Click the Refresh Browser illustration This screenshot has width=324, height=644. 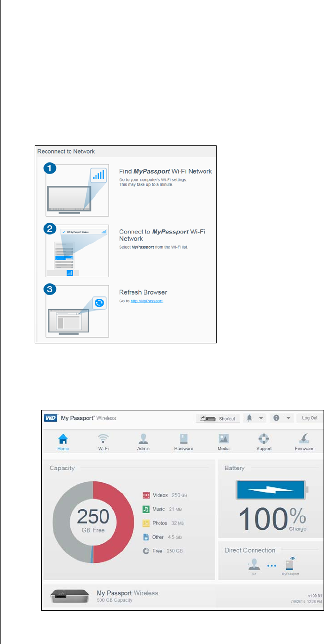coord(77,311)
